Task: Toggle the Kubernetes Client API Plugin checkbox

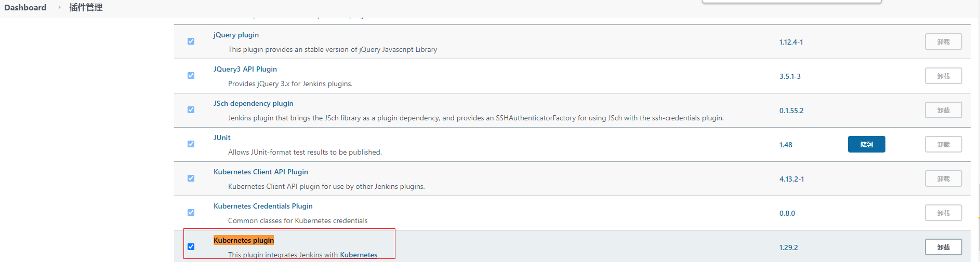Action: 191,178
